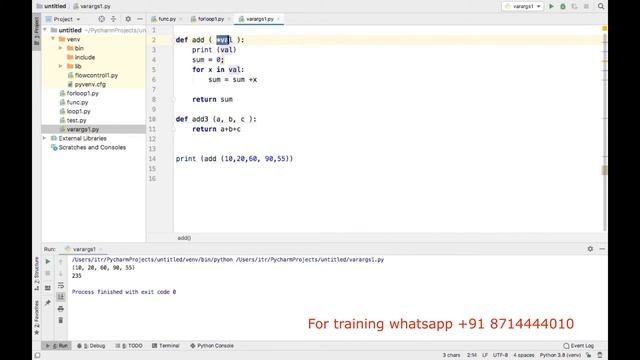Open the Project view dropdown
The width and height of the screenshot is (640, 360).
click(x=63, y=19)
